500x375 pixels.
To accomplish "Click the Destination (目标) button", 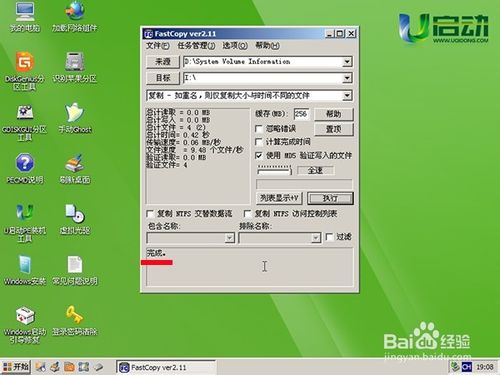I will pyautogui.click(x=163, y=78).
